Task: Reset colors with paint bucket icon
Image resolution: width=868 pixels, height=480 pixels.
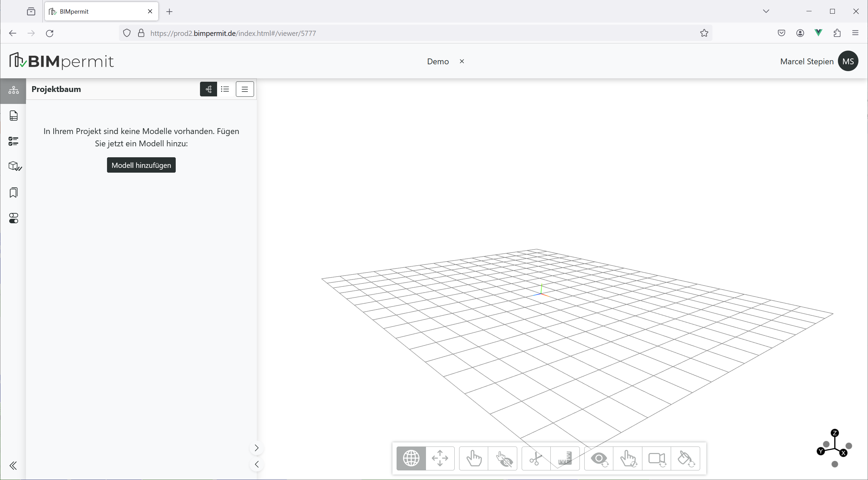Action: point(685,458)
